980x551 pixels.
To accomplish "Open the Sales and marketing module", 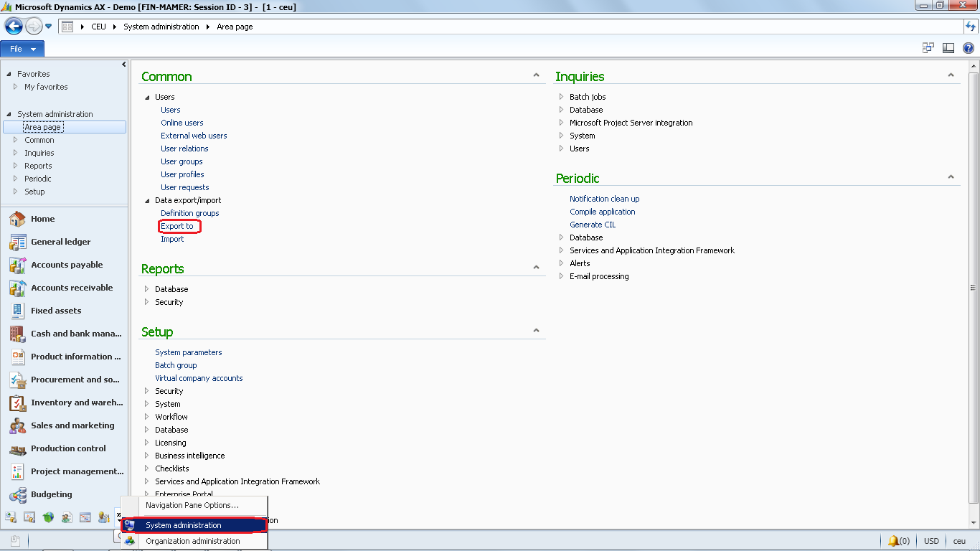I will (65, 425).
